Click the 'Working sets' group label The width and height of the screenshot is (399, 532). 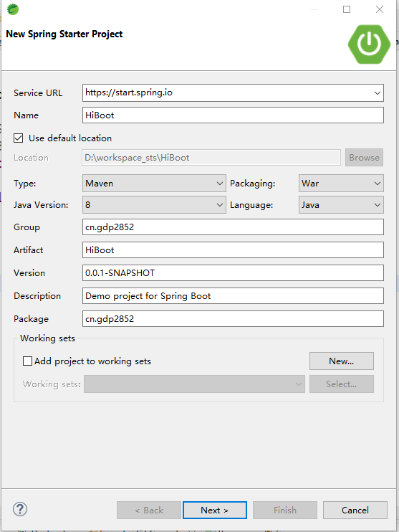pos(47,338)
